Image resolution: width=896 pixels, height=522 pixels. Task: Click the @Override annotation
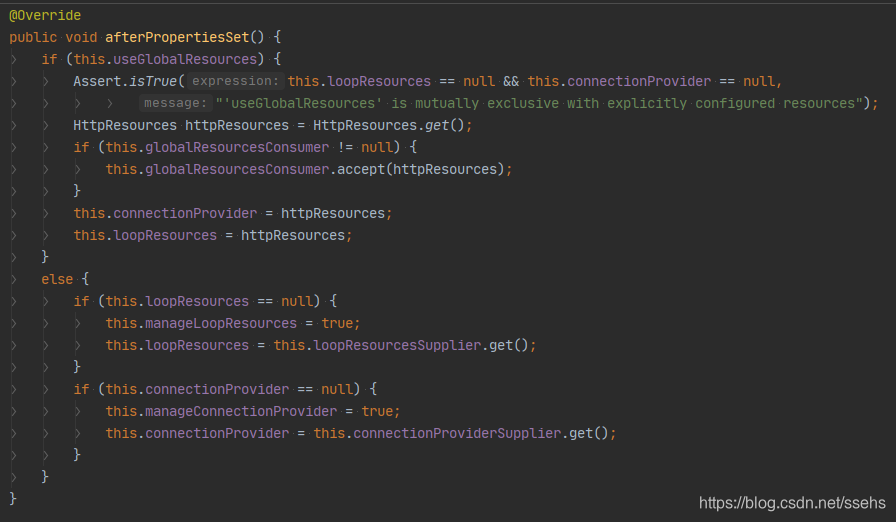[x=45, y=15]
